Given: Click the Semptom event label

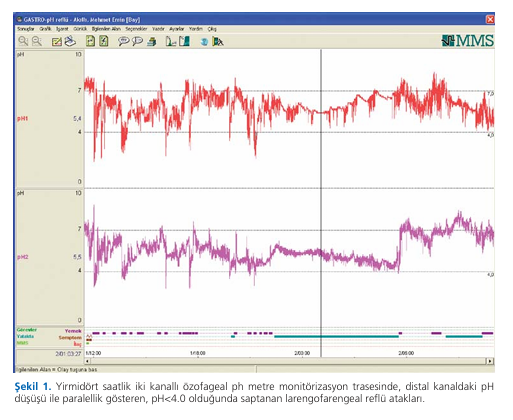Looking at the screenshot, I should click(70, 338).
